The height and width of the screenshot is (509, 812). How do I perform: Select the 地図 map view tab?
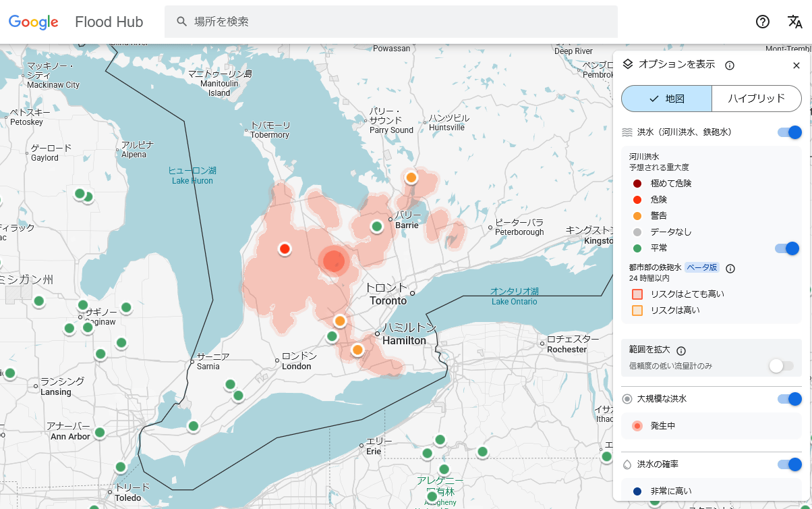(666, 99)
